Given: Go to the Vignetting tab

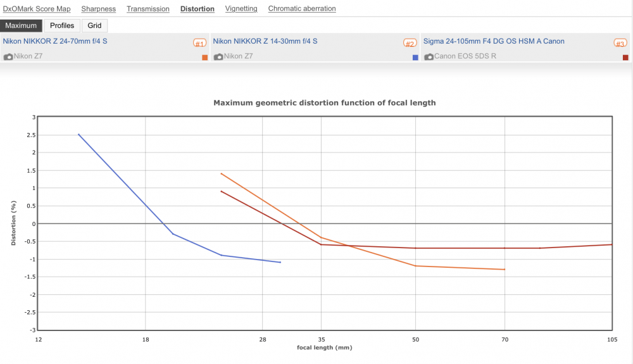Looking at the screenshot, I should 241,8.
